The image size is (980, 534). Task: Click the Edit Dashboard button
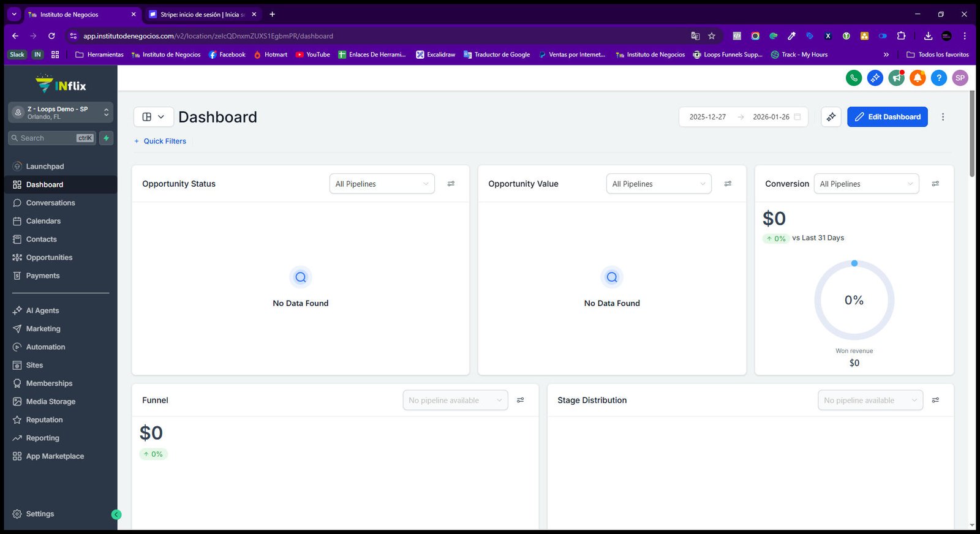[x=888, y=117]
